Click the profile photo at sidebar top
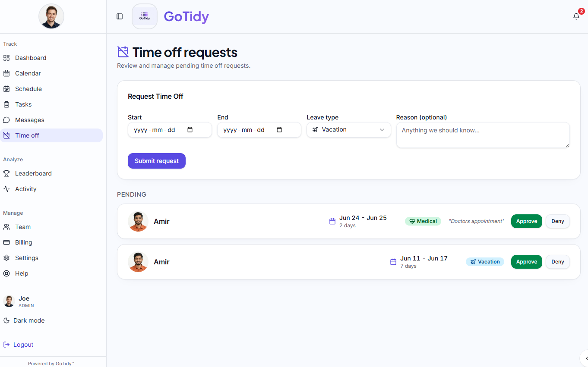The width and height of the screenshot is (588, 367). (x=51, y=16)
